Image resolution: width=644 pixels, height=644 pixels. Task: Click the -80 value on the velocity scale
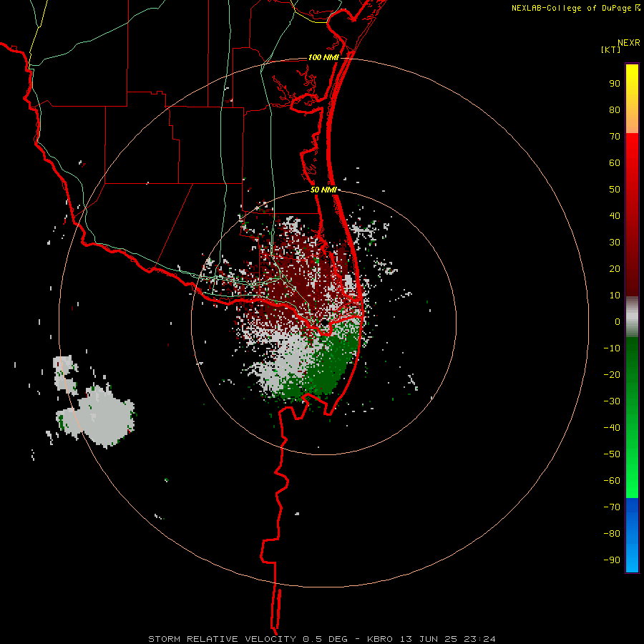612,534
